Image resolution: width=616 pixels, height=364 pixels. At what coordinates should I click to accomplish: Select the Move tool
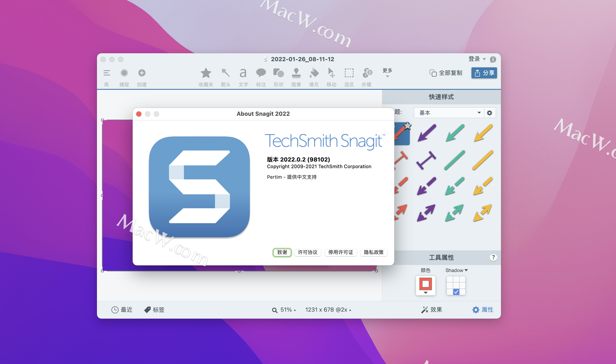pyautogui.click(x=331, y=73)
